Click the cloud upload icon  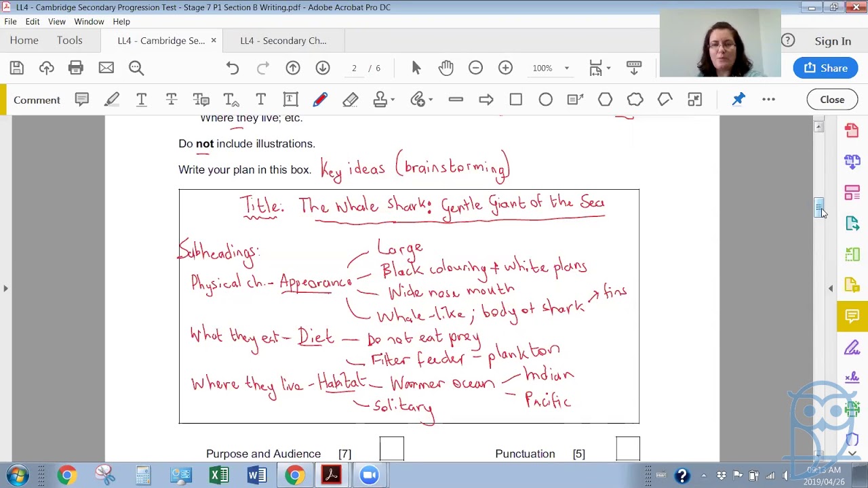pyautogui.click(x=46, y=68)
